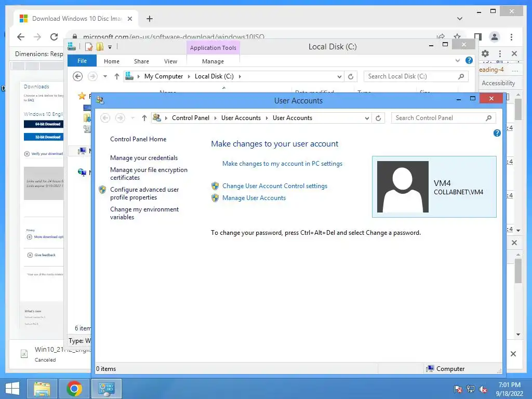Open Manage your file encryption certificates
Screen dimensions: 532x399
click(149, 174)
